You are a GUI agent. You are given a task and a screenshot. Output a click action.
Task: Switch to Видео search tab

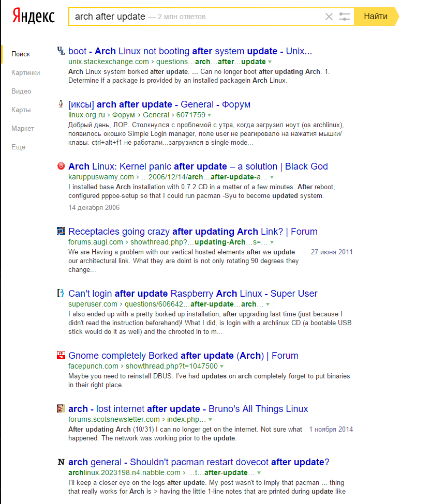pos(21,91)
